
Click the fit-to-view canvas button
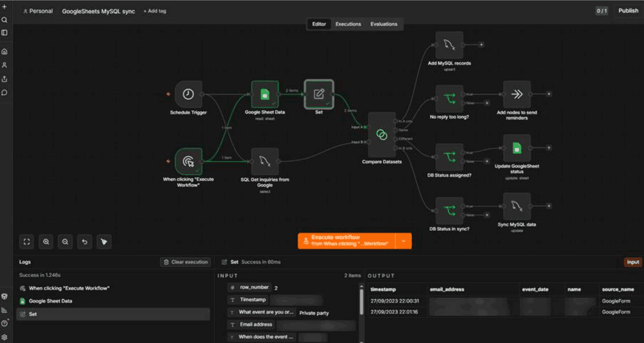(27, 241)
